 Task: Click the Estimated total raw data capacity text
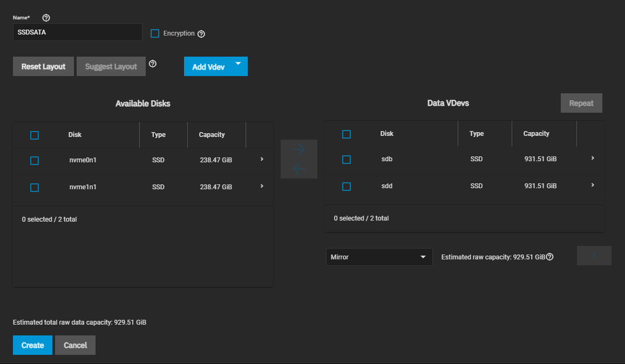(79, 322)
